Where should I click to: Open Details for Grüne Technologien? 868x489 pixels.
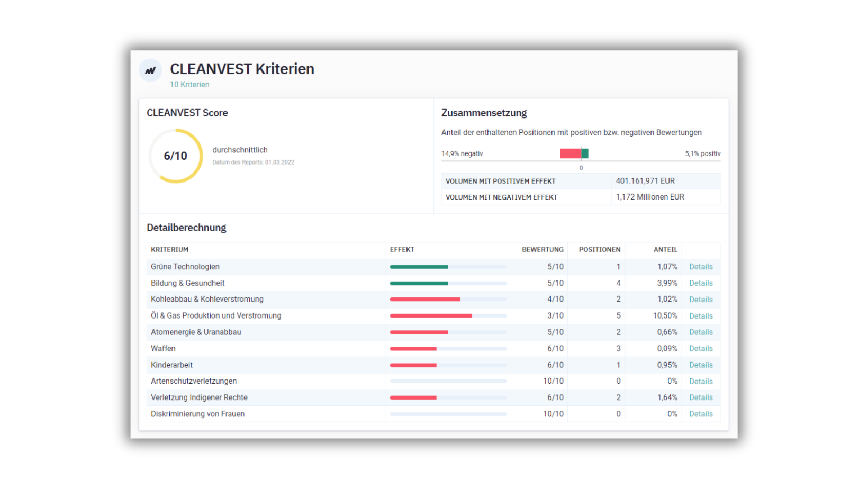(x=701, y=267)
